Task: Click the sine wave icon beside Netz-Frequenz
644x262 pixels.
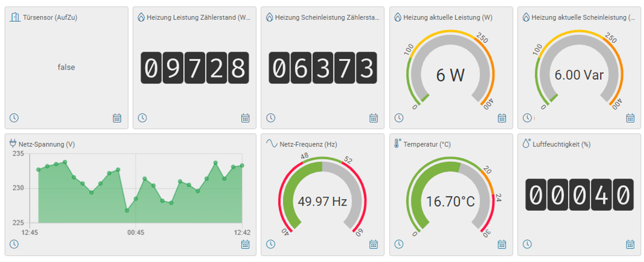Action: (x=272, y=143)
